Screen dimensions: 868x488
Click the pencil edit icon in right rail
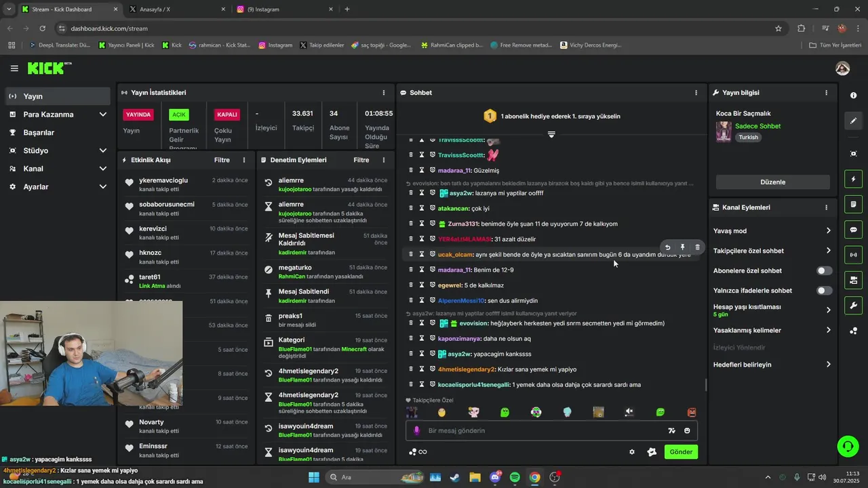pyautogui.click(x=853, y=121)
